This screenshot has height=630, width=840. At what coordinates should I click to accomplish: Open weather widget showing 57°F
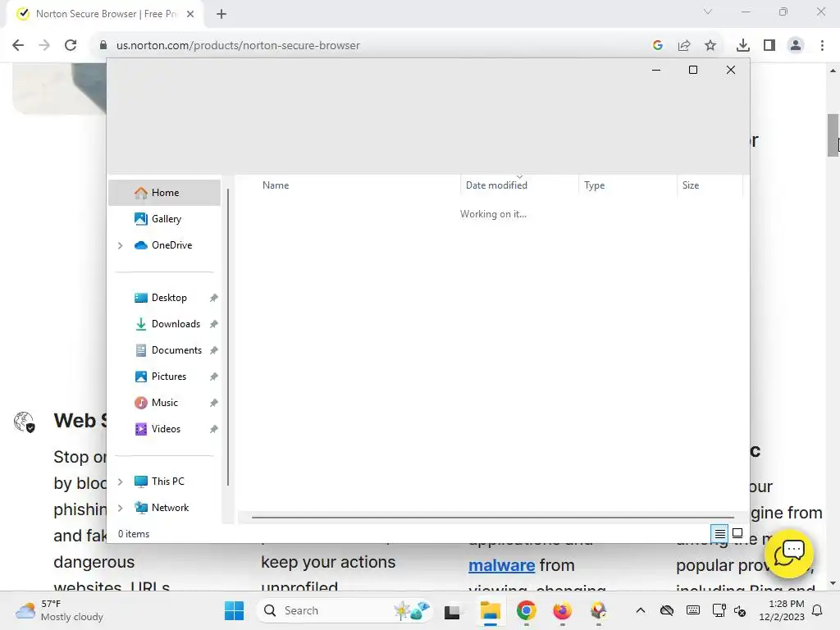pyautogui.click(x=60, y=610)
